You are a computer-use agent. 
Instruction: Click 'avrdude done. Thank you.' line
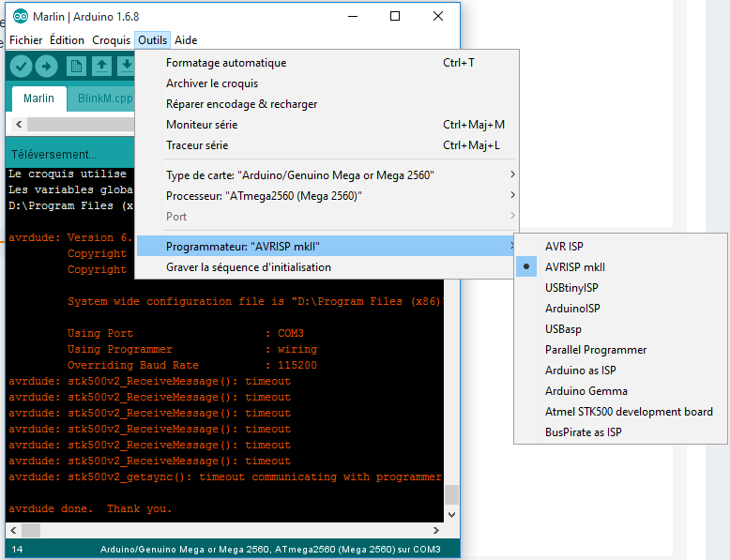tap(90, 508)
